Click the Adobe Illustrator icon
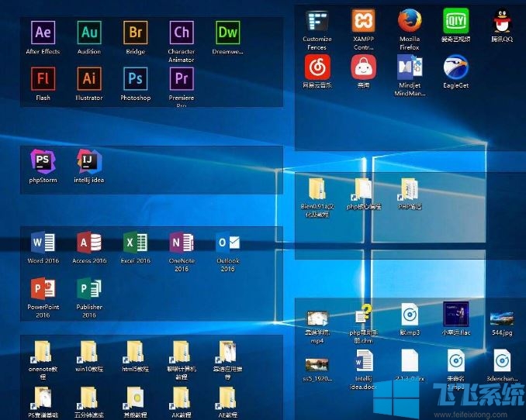 (x=89, y=79)
